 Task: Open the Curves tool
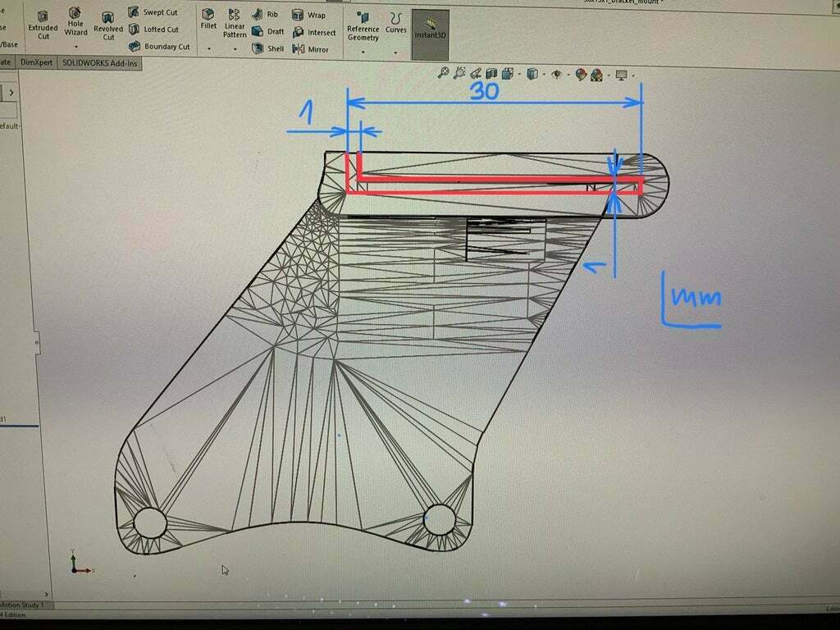point(396,24)
